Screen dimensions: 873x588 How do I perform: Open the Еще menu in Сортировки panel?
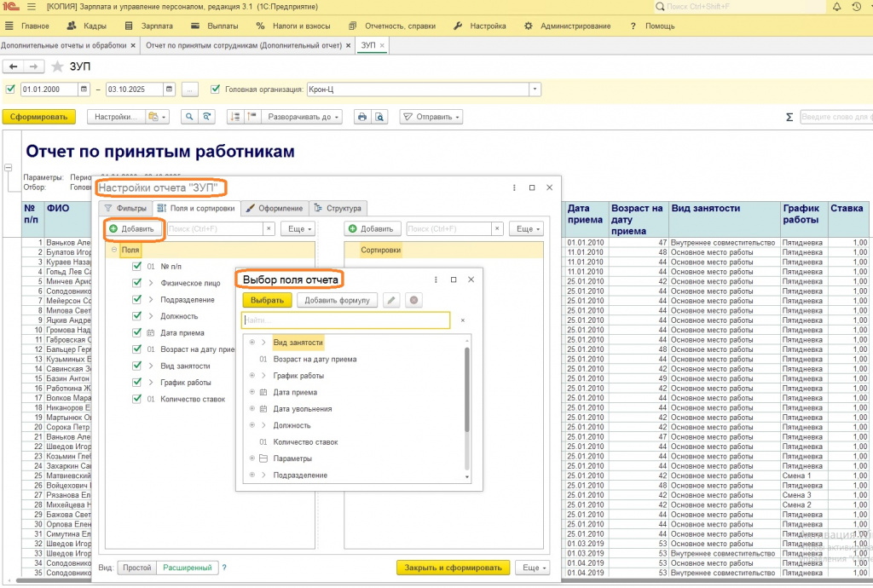point(527,228)
